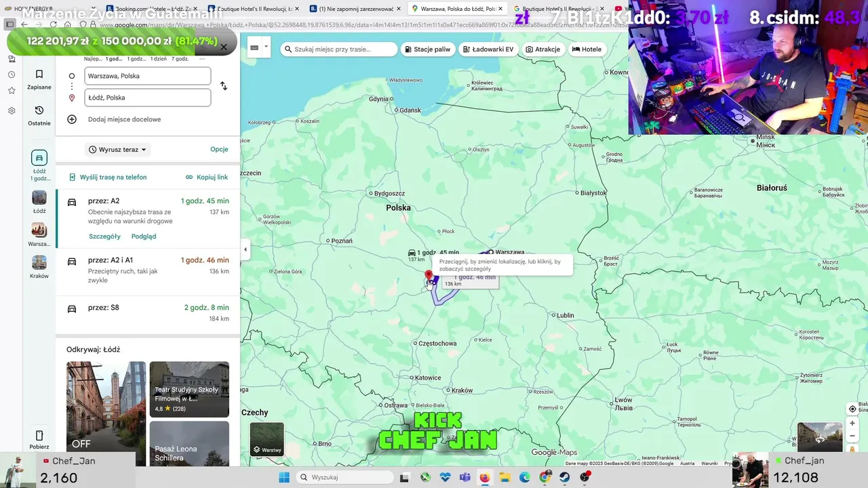Click the Warszawa city label on map
868x488 pixels.
[x=510, y=252]
